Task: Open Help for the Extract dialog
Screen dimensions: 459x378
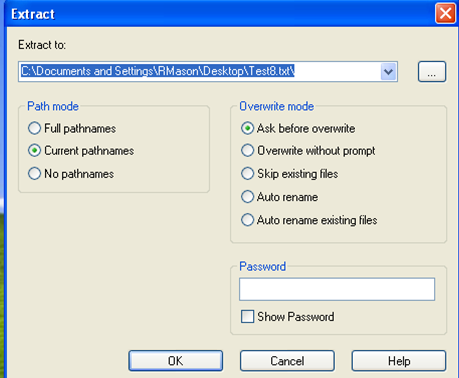Action: click(399, 361)
